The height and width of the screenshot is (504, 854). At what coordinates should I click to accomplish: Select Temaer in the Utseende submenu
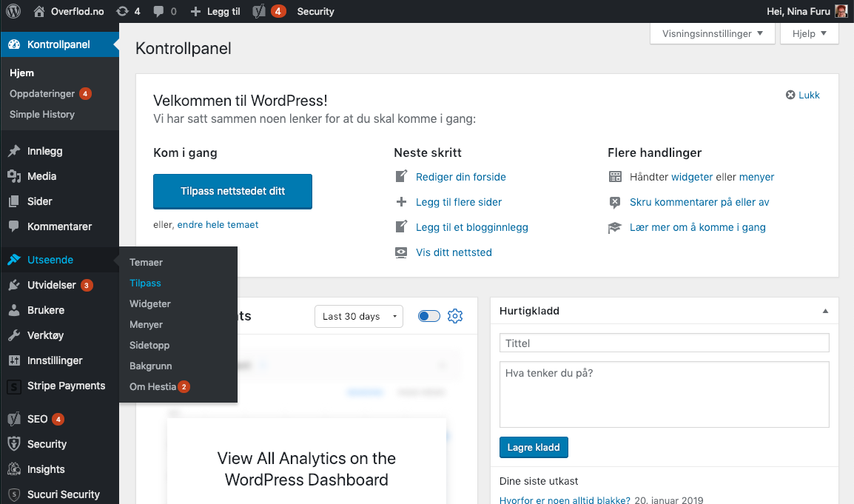click(146, 262)
